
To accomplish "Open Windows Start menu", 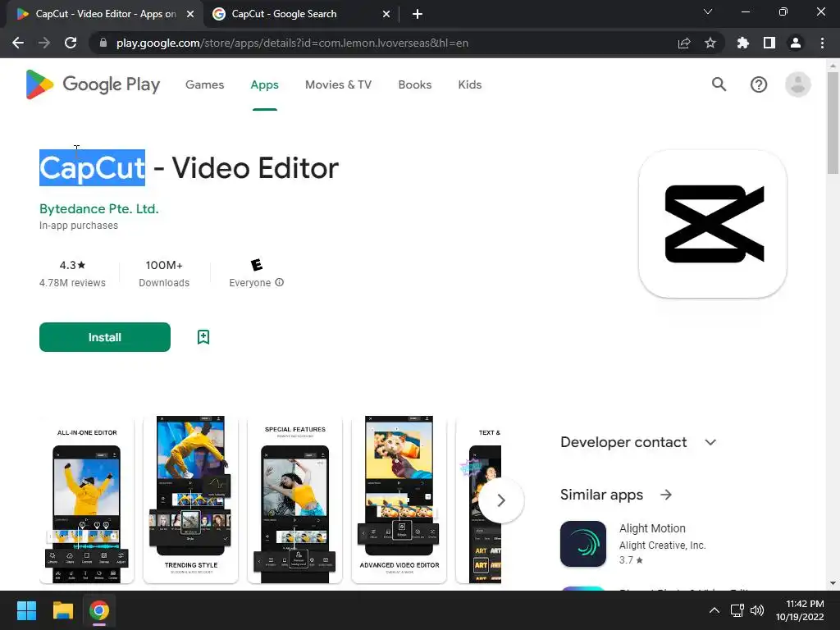I will point(26,610).
